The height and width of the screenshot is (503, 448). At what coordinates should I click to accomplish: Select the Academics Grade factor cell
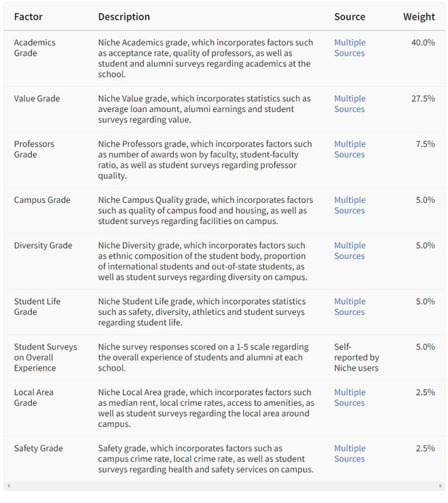(35, 48)
